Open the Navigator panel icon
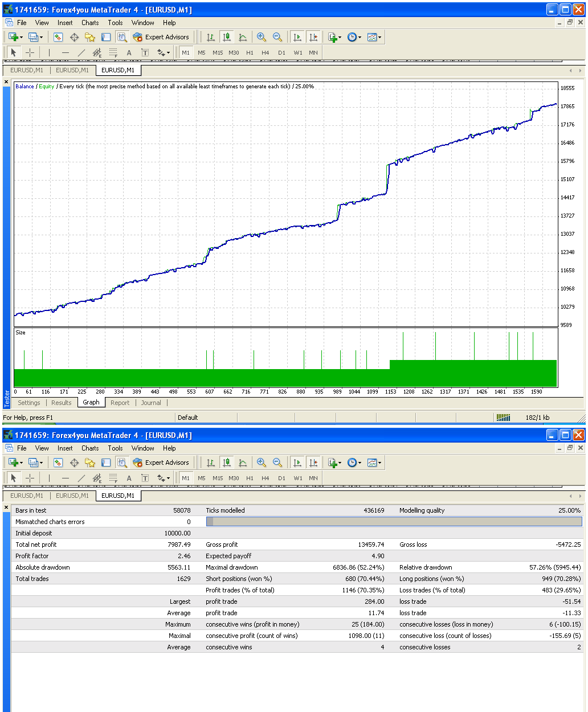The width and height of the screenshot is (588, 712). [90, 36]
